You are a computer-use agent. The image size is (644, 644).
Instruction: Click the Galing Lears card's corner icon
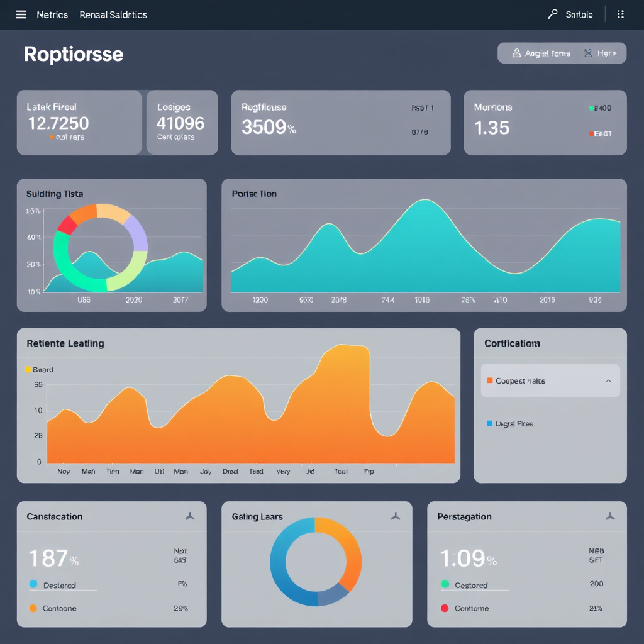coord(395,516)
